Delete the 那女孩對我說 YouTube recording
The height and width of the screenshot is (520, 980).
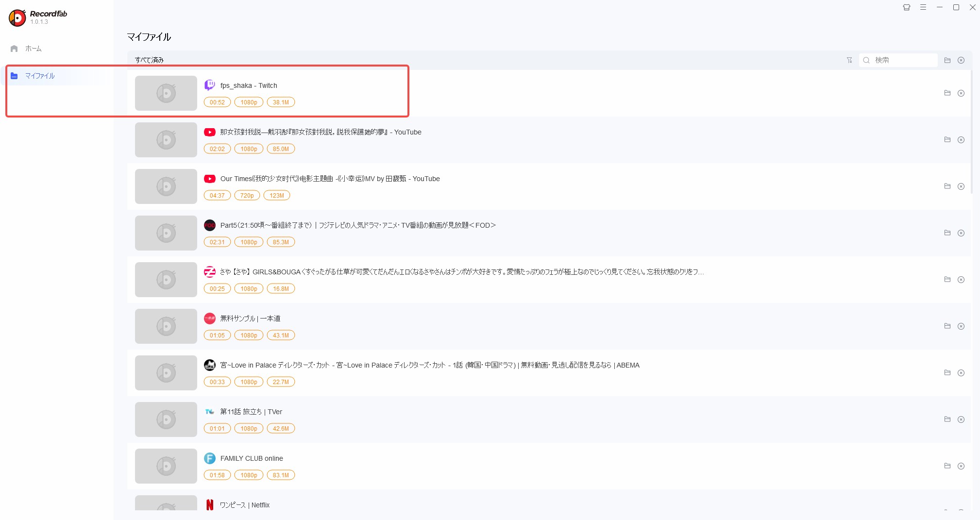(961, 140)
